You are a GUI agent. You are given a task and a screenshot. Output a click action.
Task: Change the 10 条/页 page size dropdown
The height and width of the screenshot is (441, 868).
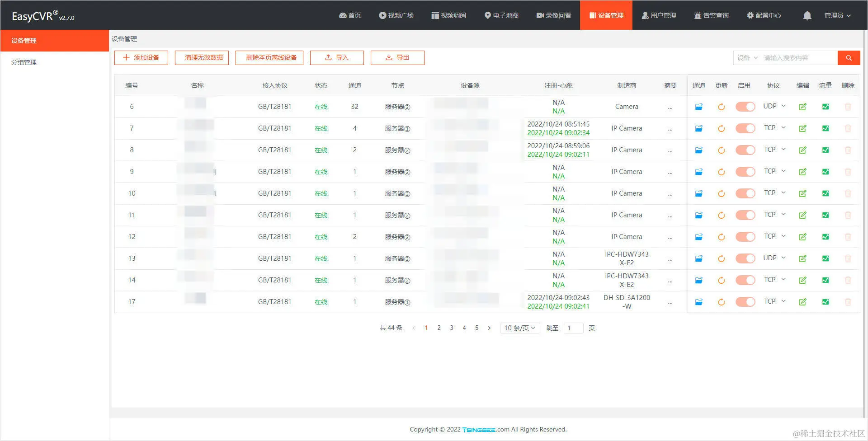coord(519,328)
